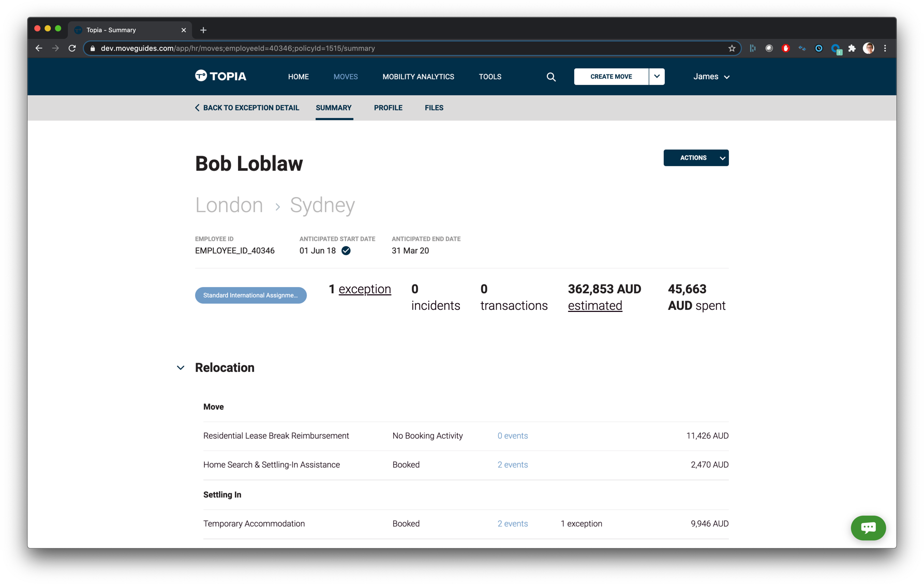924x584 pixels.
Task: Open a new browser tab
Action: (203, 30)
